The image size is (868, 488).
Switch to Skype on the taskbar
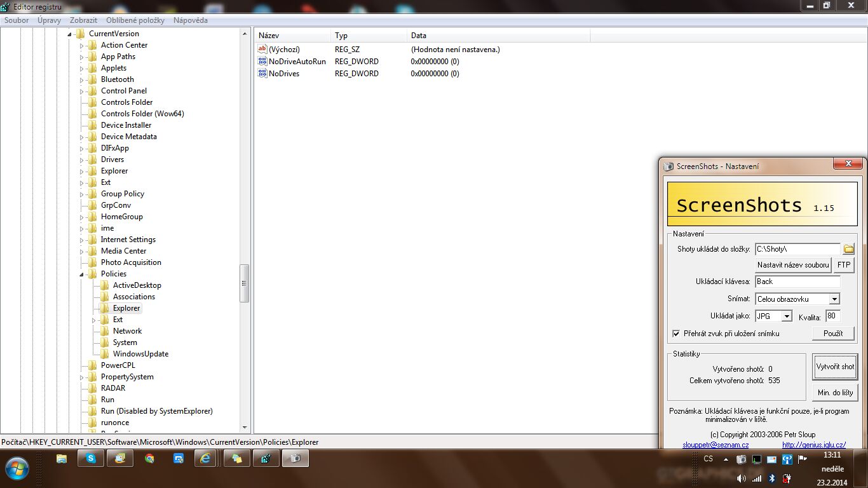coord(91,458)
